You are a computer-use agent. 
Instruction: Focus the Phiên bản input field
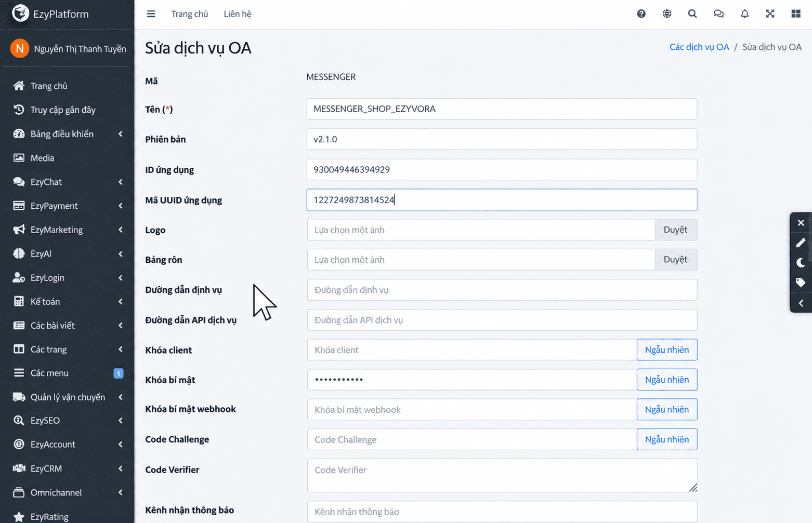pos(502,139)
